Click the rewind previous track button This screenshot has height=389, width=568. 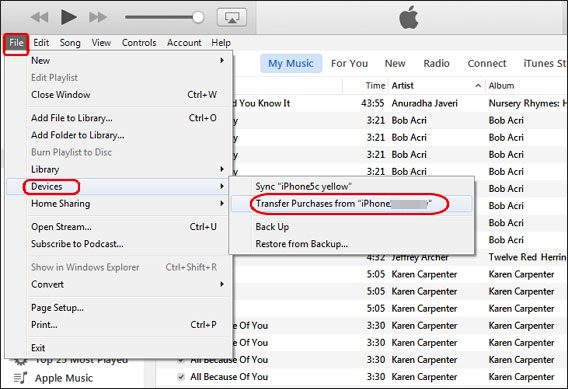39,17
